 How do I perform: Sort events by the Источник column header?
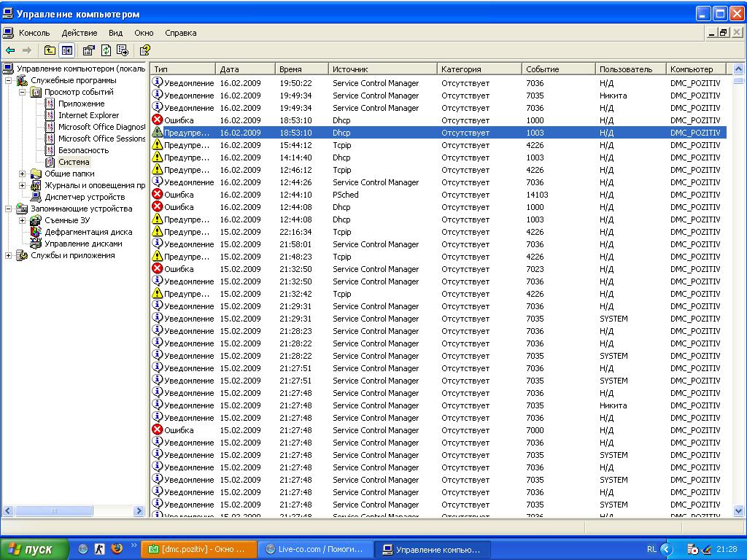[382, 69]
